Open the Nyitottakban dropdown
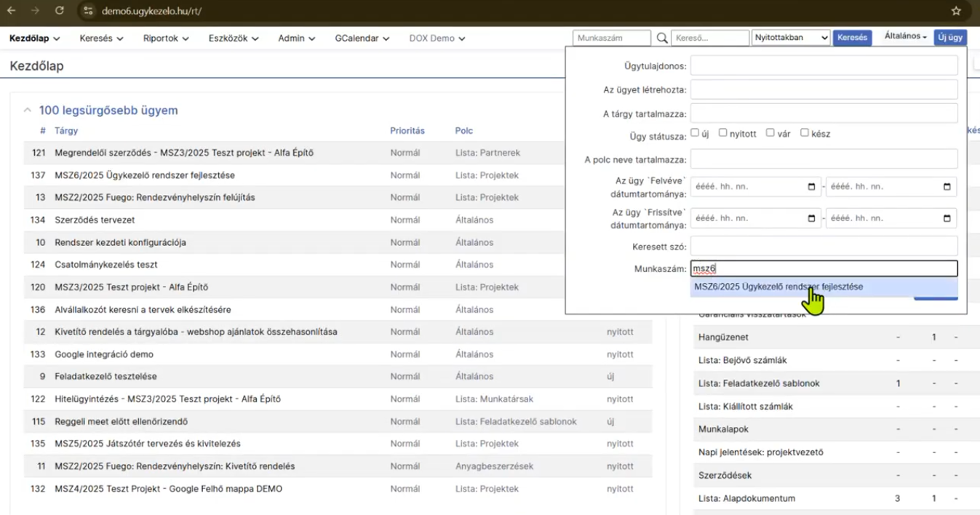The image size is (980, 515). 790,38
